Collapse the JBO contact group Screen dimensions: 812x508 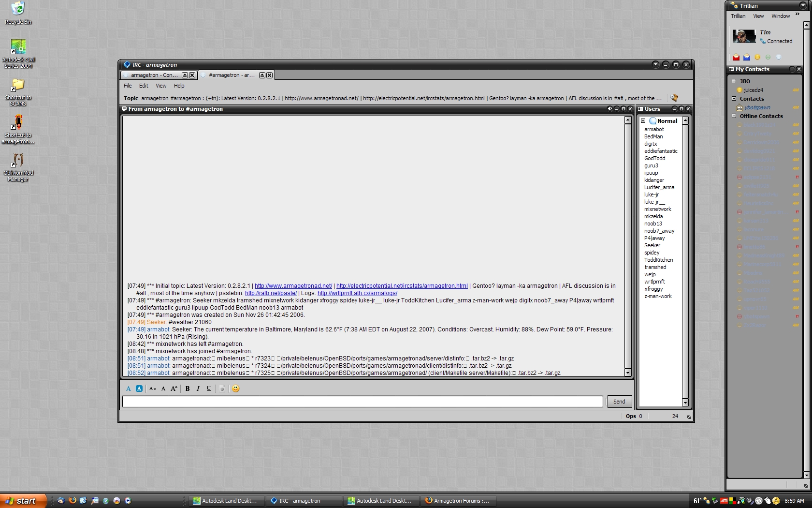coord(734,81)
